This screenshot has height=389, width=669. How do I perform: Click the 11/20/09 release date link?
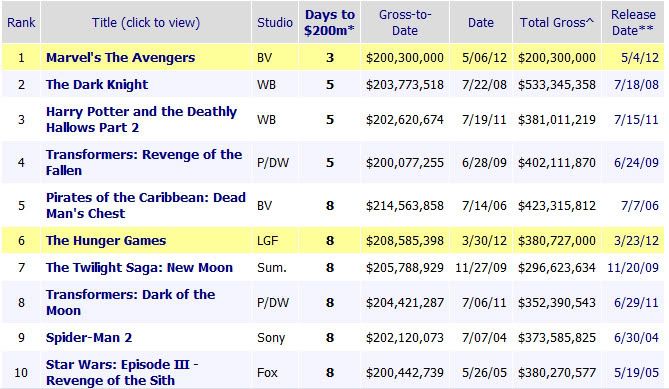tap(633, 267)
